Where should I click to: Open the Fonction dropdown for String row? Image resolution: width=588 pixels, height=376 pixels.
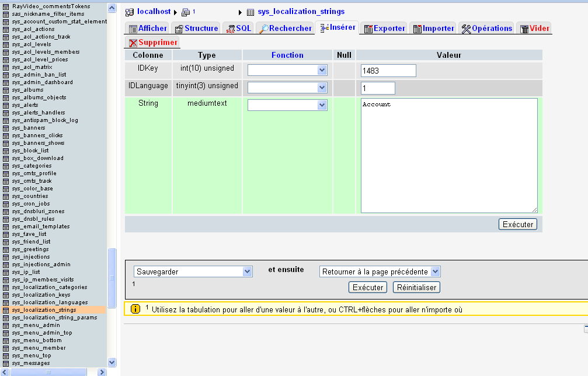coord(287,105)
